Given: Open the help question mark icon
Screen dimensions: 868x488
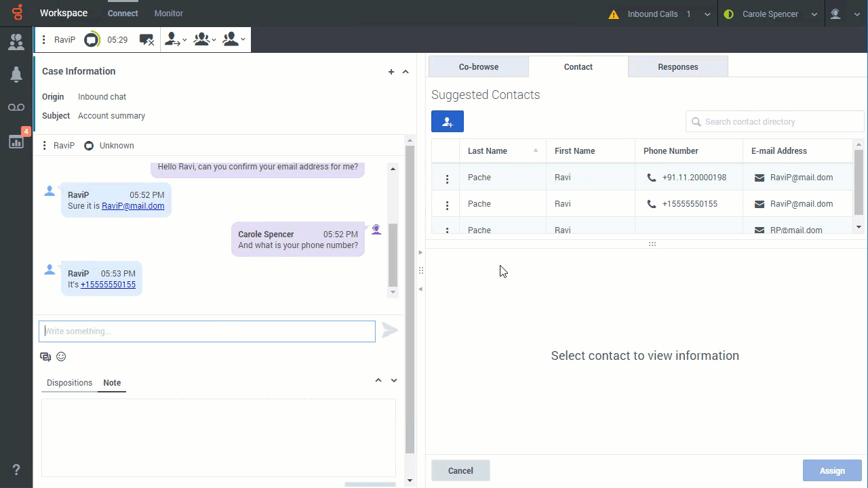Looking at the screenshot, I should coord(16,470).
